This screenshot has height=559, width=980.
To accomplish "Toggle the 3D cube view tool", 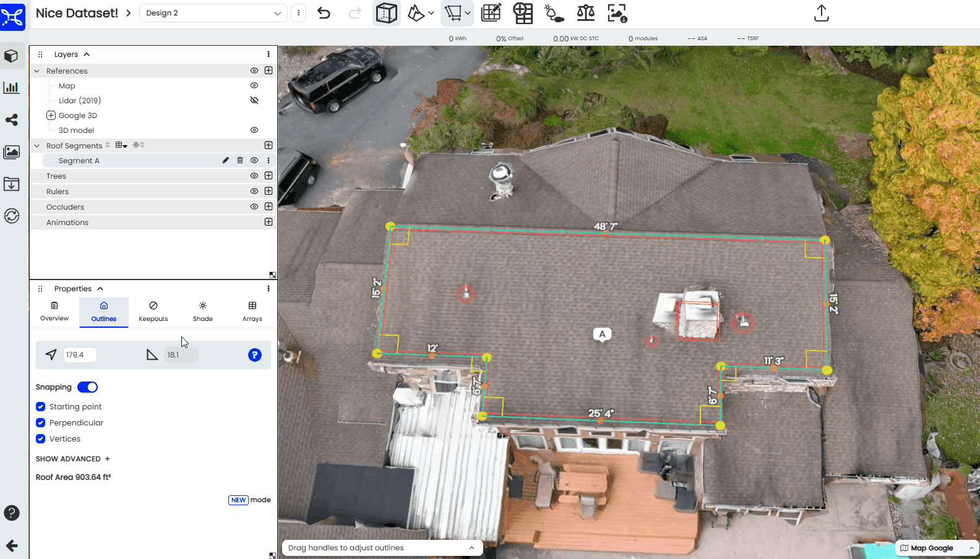I will coord(387,13).
